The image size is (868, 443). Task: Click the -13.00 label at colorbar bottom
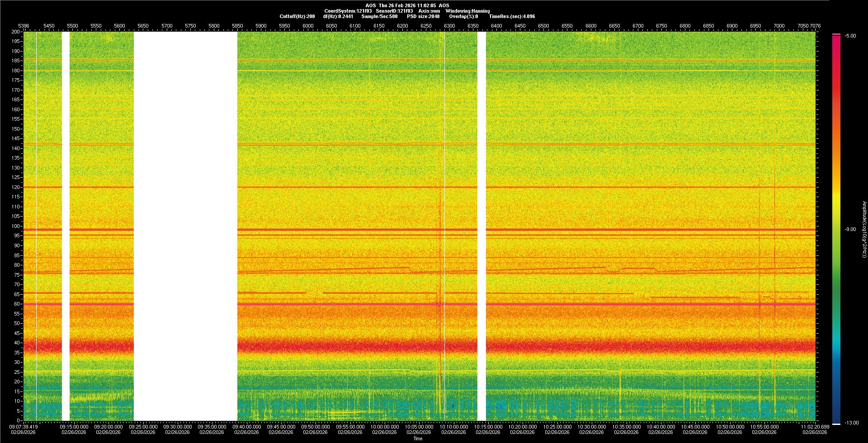[852, 423]
